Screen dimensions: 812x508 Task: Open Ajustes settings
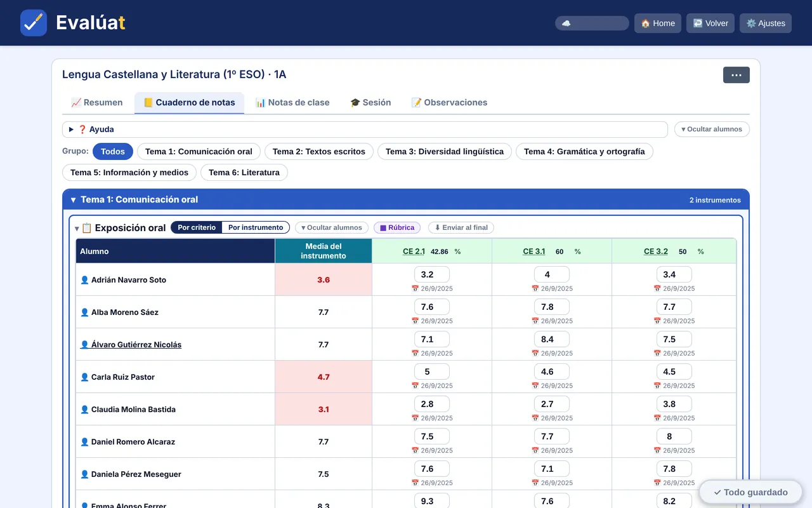click(x=766, y=23)
